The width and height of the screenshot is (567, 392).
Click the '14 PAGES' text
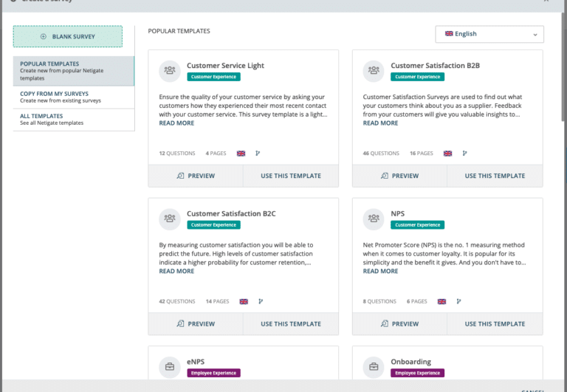coord(217,302)
